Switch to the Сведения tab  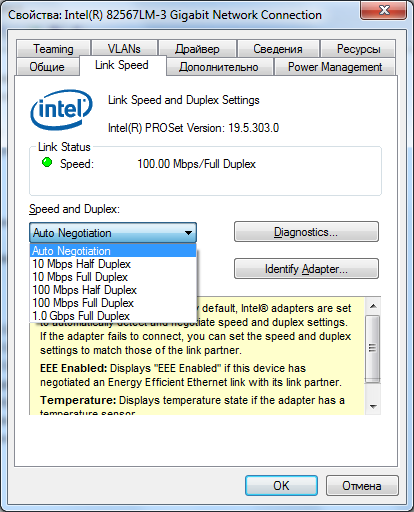coord(278,49)
